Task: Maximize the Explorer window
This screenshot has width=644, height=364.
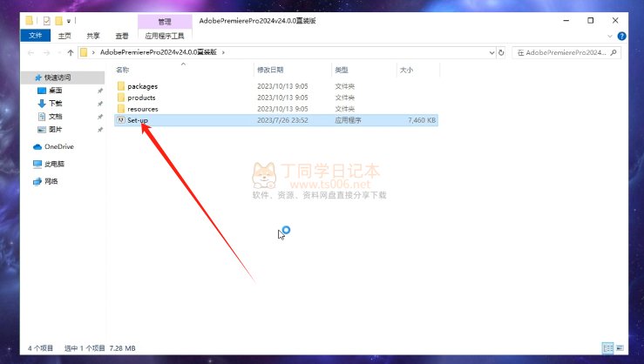Action: click(591, 21)
